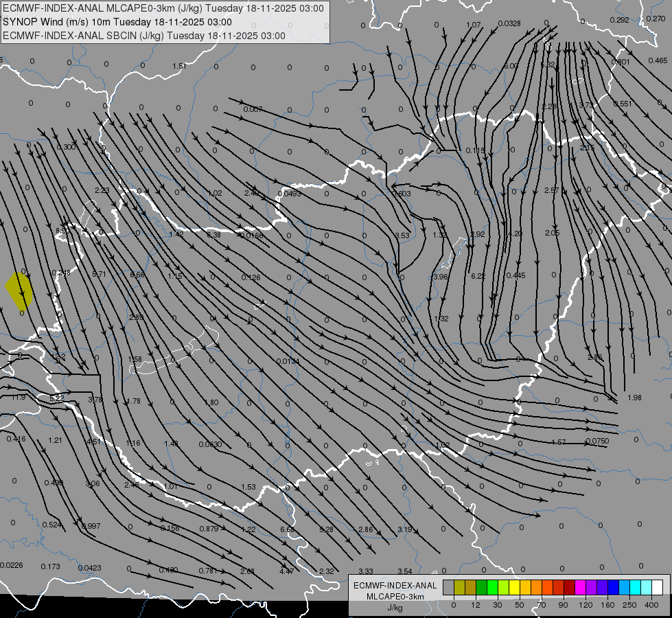
Task: Click the grid value 0.524
Action: [52, 525]
